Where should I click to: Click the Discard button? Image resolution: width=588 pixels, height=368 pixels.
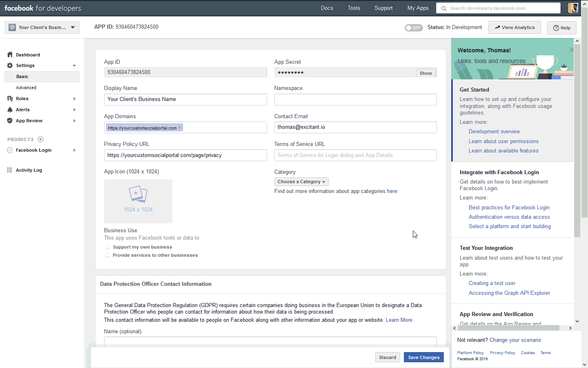(388, 357)
